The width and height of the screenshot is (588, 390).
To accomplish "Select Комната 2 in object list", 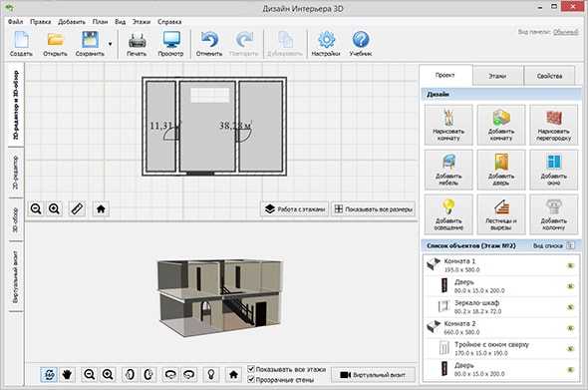I will (501, 328).
